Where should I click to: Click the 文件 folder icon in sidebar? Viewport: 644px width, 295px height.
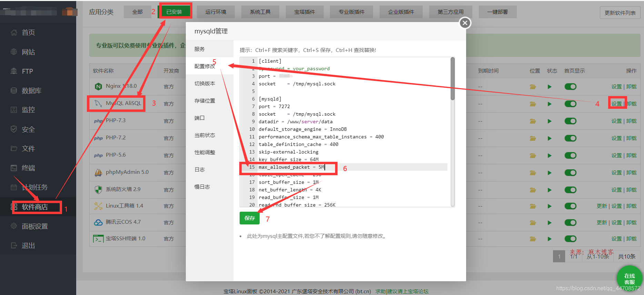click(x=14, y=149)
